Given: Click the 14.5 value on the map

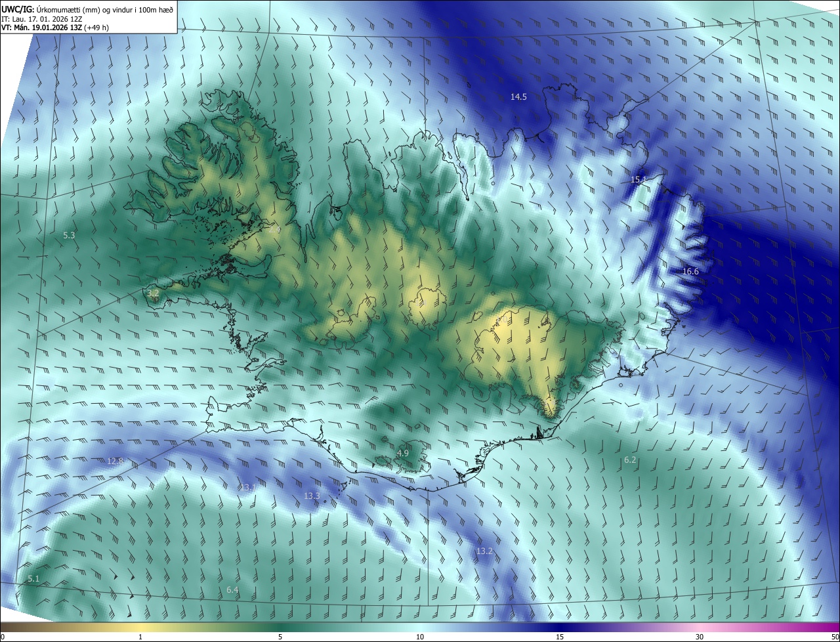Looking at the screenshot, I should tap(518, 96).
